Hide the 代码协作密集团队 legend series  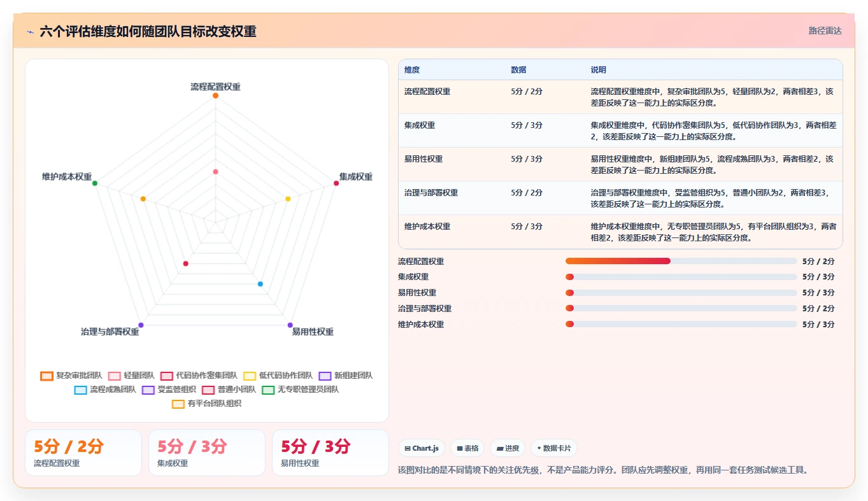coord(199,376)
